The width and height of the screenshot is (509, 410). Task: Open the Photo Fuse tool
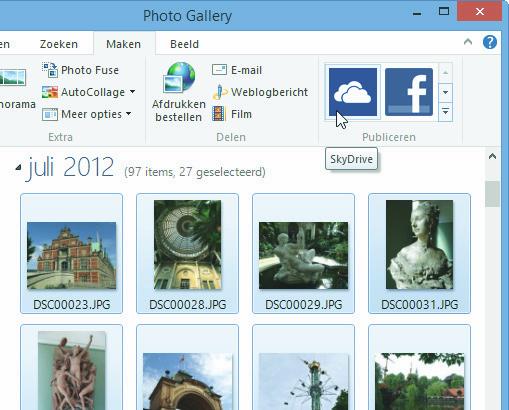80,70
